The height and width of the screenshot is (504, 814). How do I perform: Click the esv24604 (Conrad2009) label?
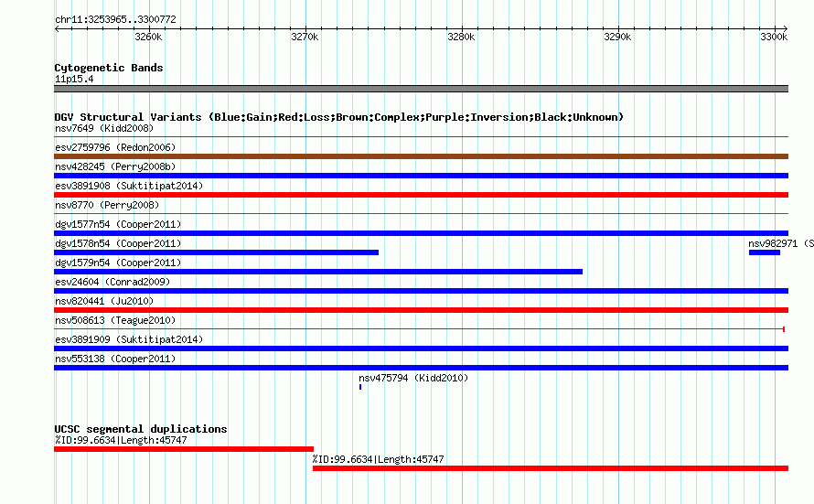112,282
